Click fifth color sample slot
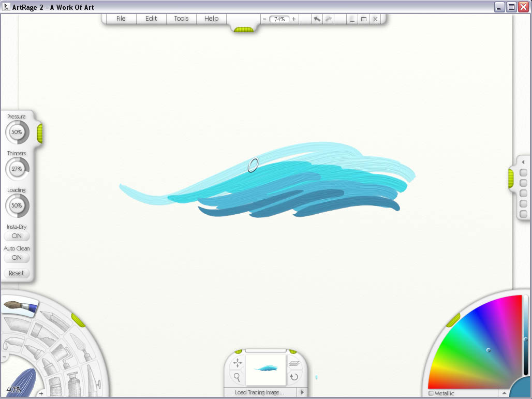The height and width of the screenshot is (399, 532). [x=524, y=214]
